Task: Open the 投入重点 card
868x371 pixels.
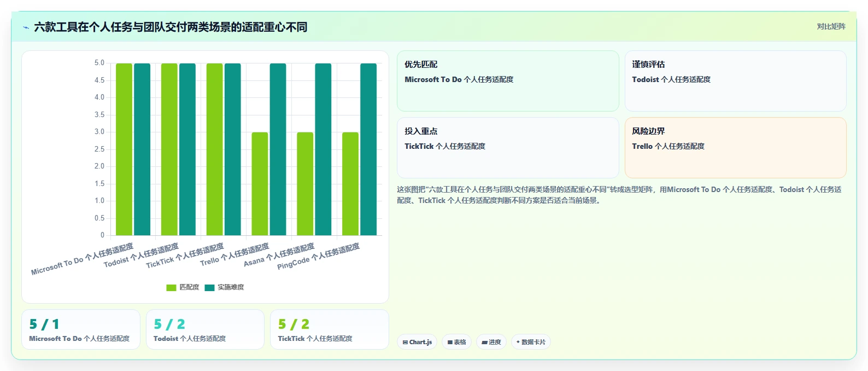Action: pyautogui.click(x=508, y=148)
